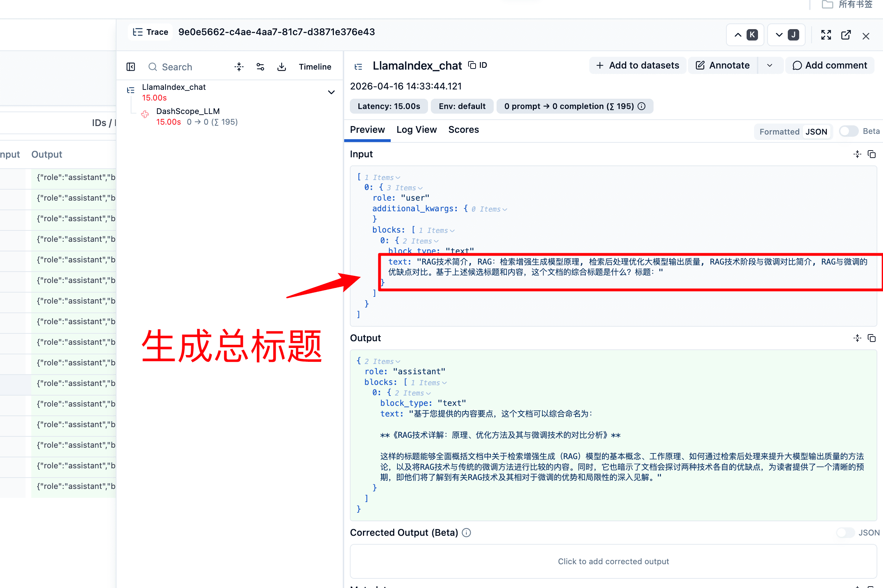The image size is (883, 588).
Task: Click collapse-all icon beside Search
Action: 239,67
